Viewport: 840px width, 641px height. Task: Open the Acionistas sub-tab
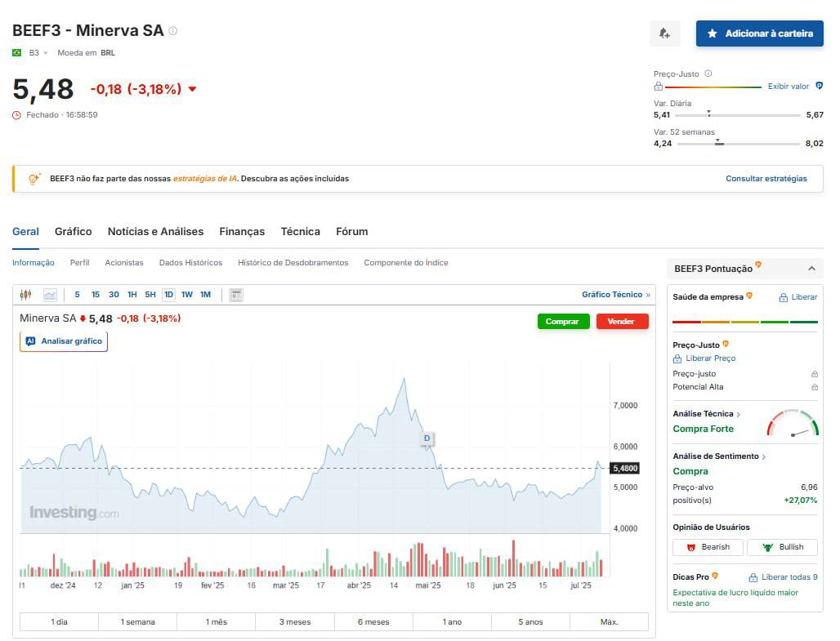click(124, 262)
